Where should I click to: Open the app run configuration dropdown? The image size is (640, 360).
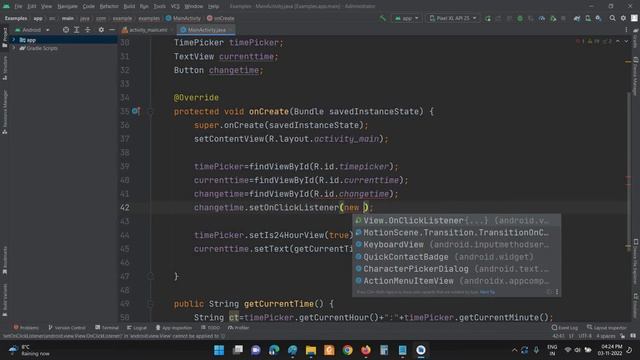point(406,18)
